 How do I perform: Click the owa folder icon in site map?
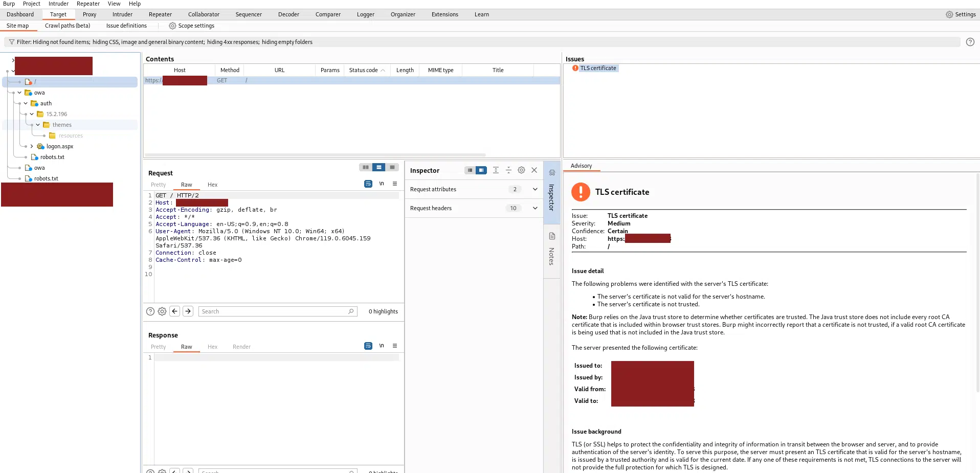(29, 93)
